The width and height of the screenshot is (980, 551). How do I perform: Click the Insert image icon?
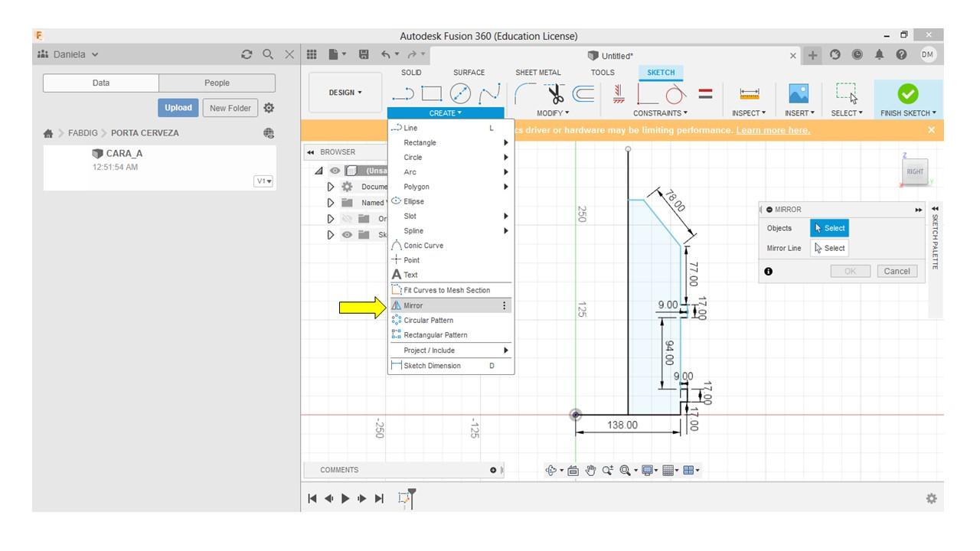pos(799,93)
